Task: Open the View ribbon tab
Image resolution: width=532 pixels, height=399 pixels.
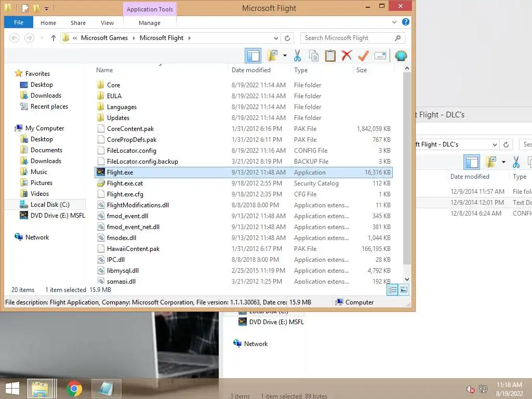Action: coord(107,23)
